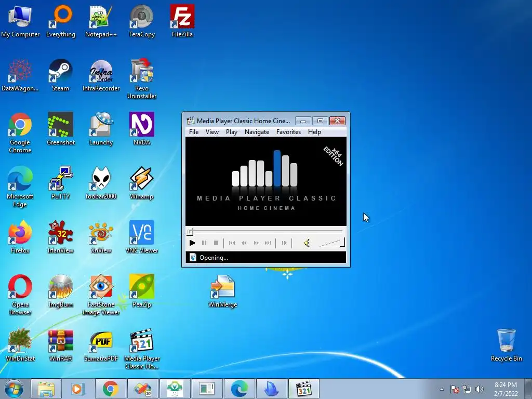The height and width of the screenshot is (399, 532).
Task: Select the TeraCopy desktop shortcut
Action: pyautogui.click(x=141, y=21)
